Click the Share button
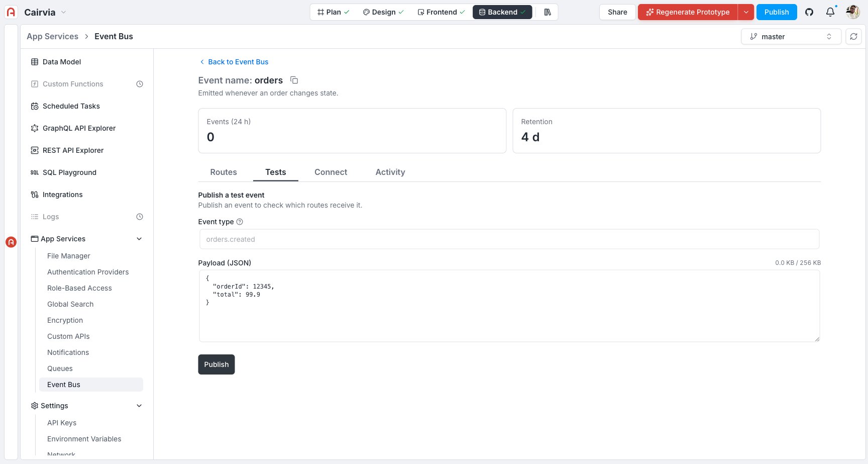The image size is (868, 464). (617, 12)
